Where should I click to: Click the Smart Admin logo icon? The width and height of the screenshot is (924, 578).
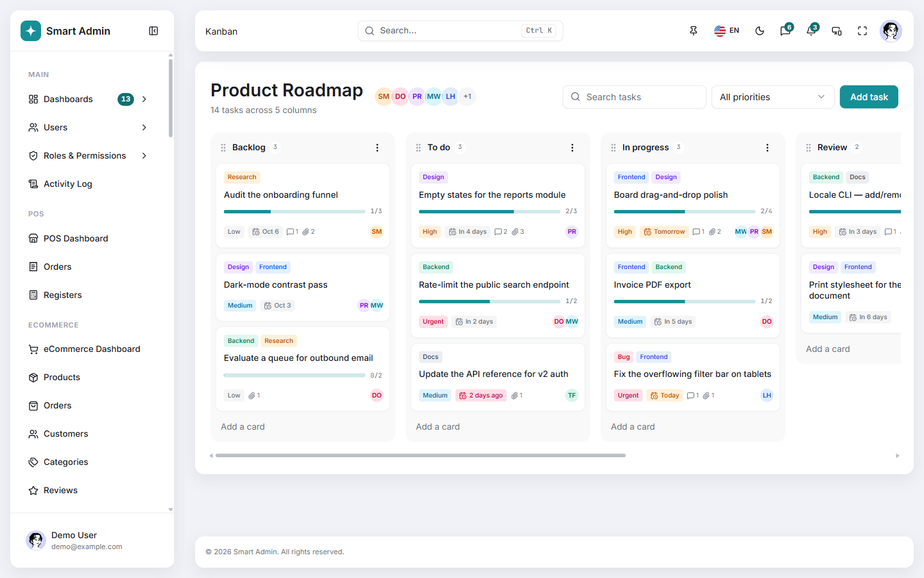pos(31,31)
